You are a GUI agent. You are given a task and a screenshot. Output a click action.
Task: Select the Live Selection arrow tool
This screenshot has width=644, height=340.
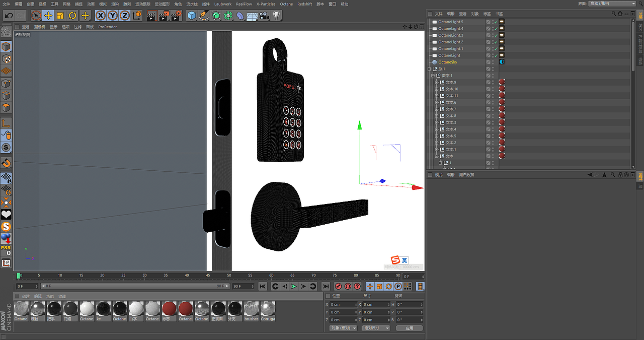coord(36,16)
